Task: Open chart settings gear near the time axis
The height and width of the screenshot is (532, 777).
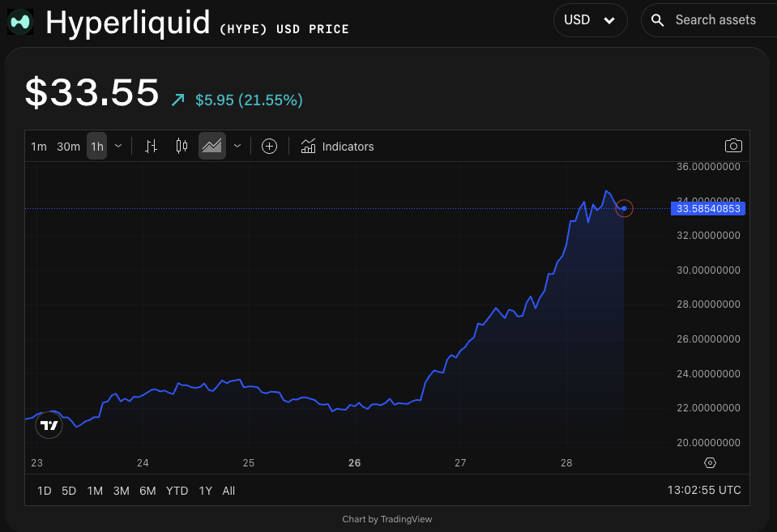Action: click(x=711, y=463)
